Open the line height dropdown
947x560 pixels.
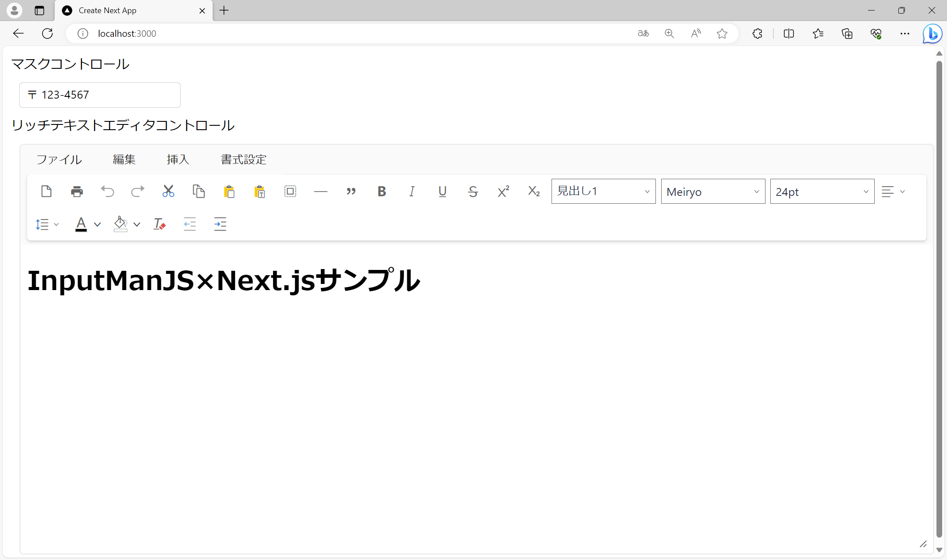[x=47, y=224]
